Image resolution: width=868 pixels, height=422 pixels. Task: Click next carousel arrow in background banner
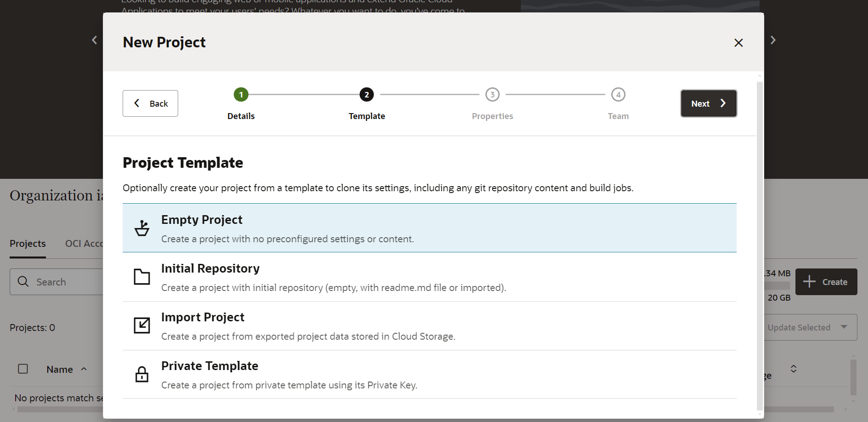[773, 40]
